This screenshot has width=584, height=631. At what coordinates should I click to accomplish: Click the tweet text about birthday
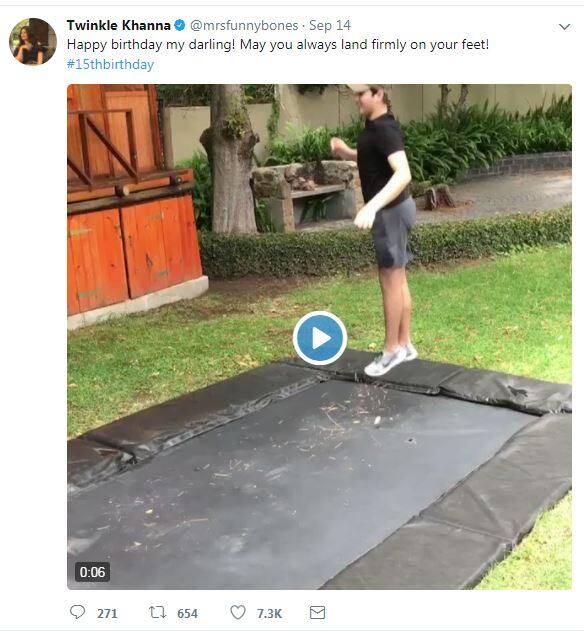pos(278,44)
